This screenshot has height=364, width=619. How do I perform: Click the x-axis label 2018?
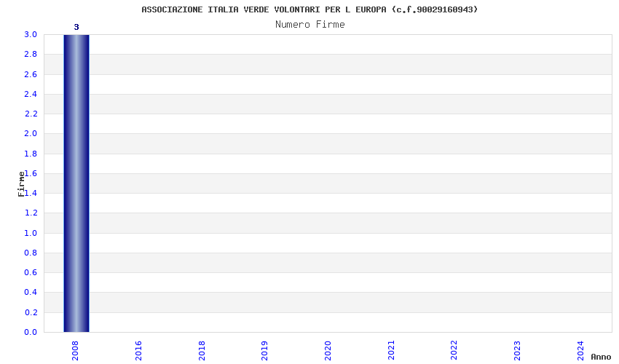(x=201, y=351)
